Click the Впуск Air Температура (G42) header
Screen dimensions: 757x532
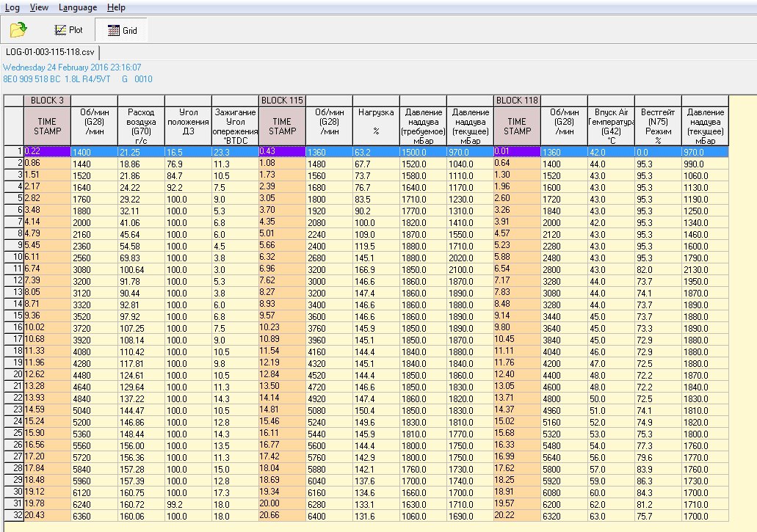pyautogui.click(x=611, y=126)
